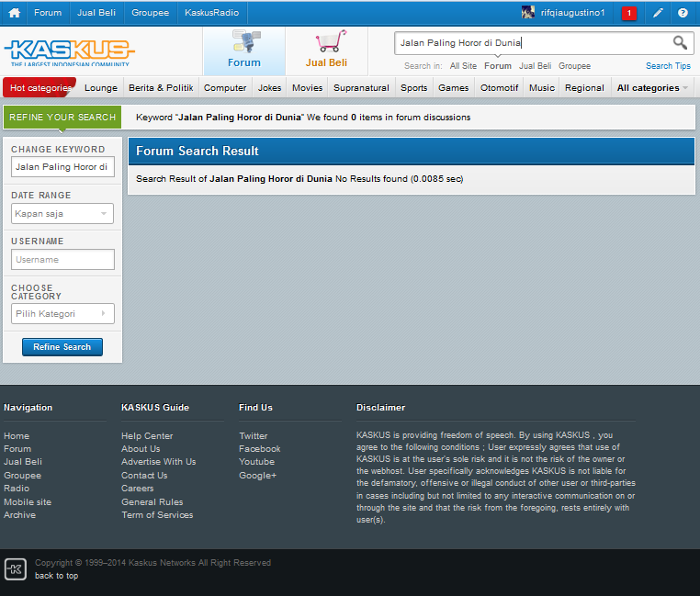Click footer Archive link
The image size is (700, 596).
(19, 515)
